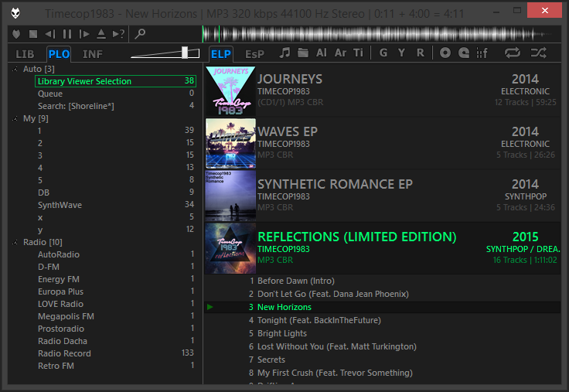Open search with the magnifier icon
Image resolution: width=569 pixels, height=392 pixels.
(x=140, y=34)
